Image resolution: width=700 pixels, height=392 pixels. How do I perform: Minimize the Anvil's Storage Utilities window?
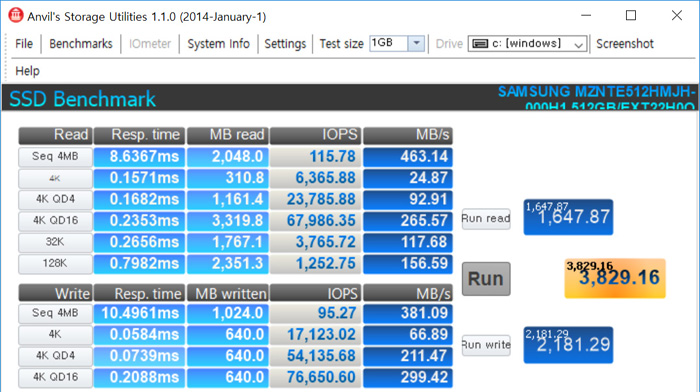[586, 16]
